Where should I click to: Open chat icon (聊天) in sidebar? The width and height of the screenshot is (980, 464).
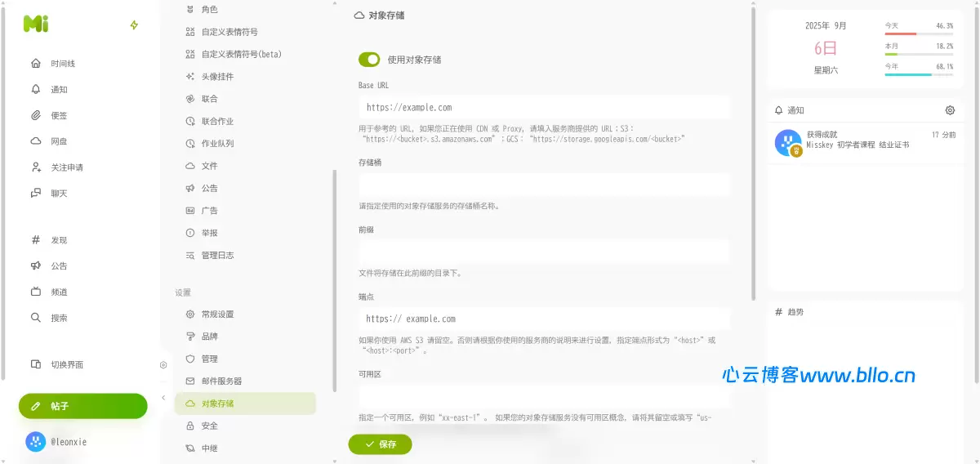pos(36,194)
